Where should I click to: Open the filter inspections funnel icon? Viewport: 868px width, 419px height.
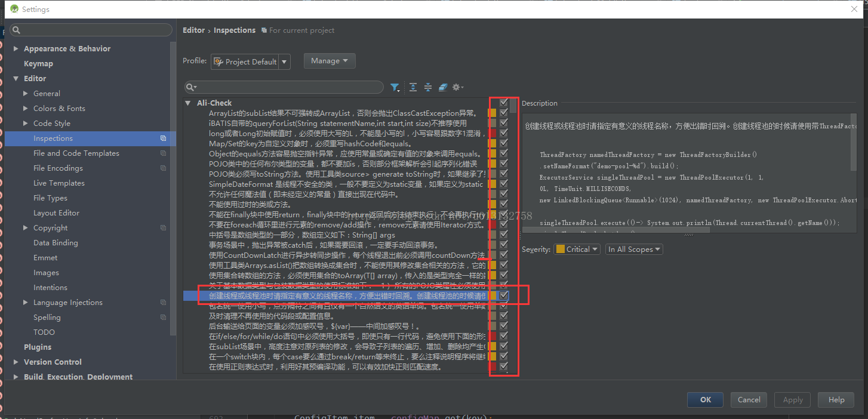pyautogui.click(x=395, y=88)
